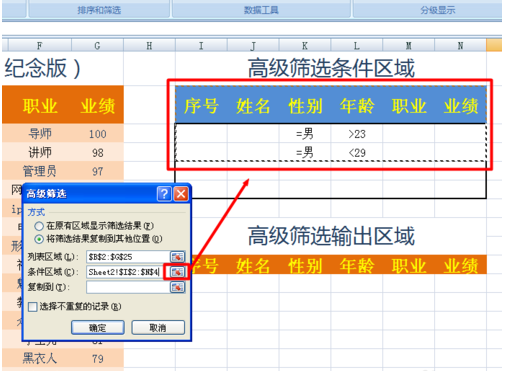Click 业绩 header in output area

pyautogui.click(x=461, y=266)
